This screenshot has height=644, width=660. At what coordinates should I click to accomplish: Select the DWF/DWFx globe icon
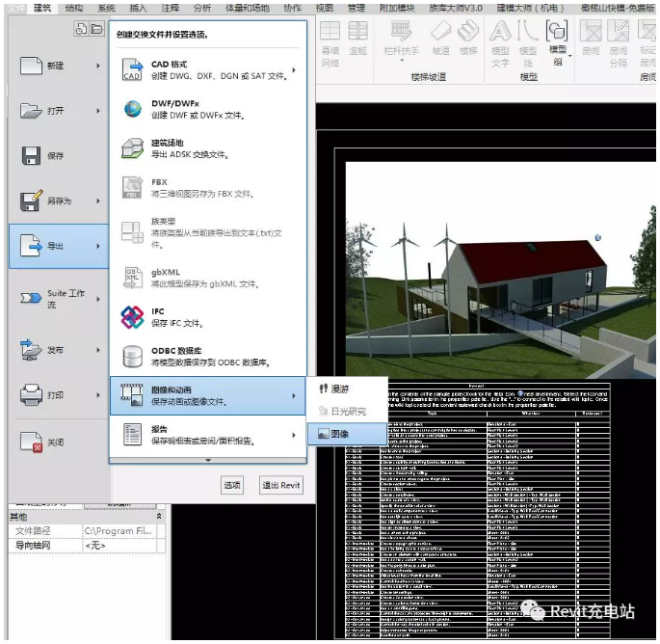tap(132, 109)
